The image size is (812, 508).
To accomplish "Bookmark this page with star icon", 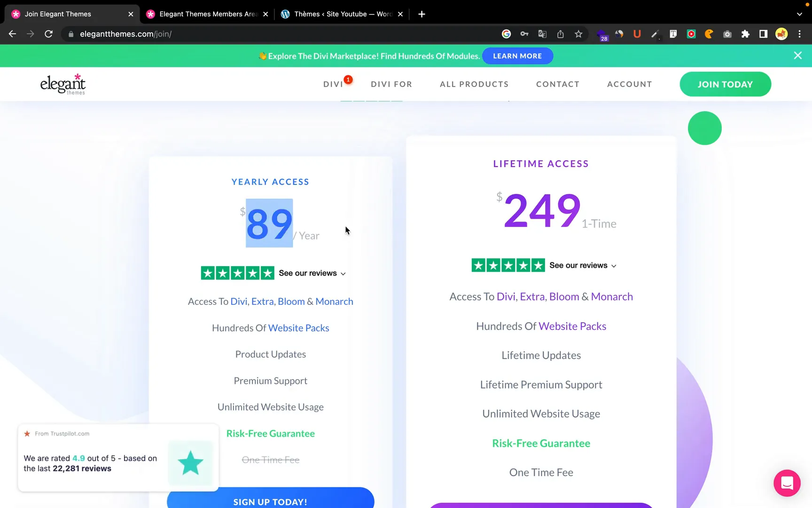I will 578,34.
